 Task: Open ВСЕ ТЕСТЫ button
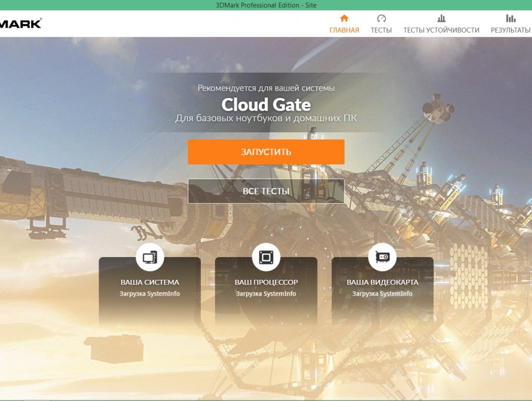266,191
